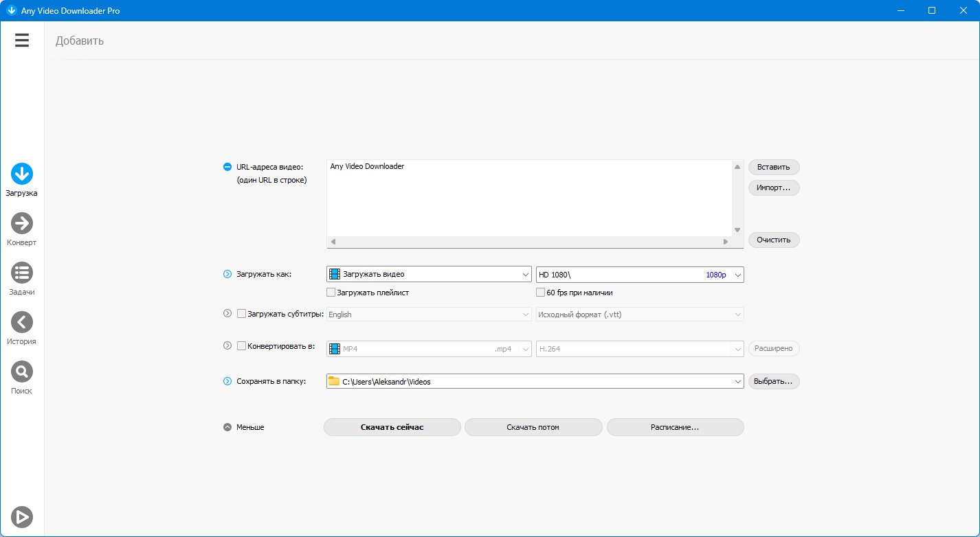The height and width of the screenshot is (537, 980).
Task: Open the Конверт converter icon
Action: (22, 223)
